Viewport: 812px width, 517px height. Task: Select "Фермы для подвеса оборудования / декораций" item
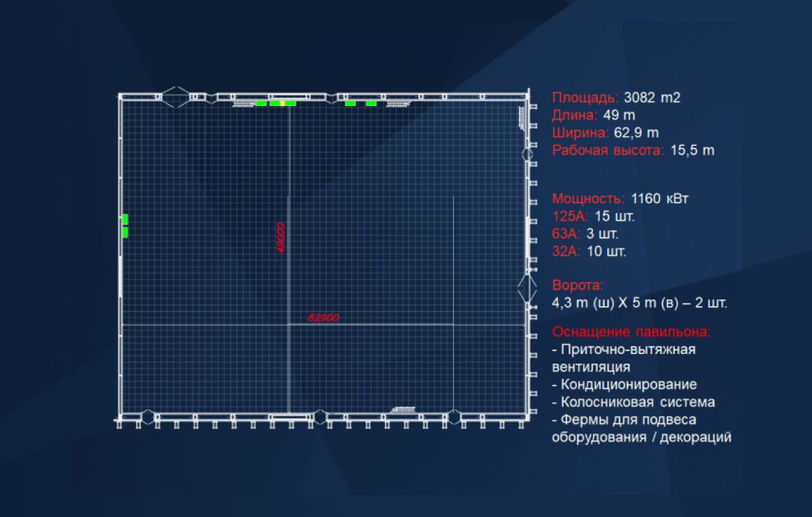click(x=641, y=429)
